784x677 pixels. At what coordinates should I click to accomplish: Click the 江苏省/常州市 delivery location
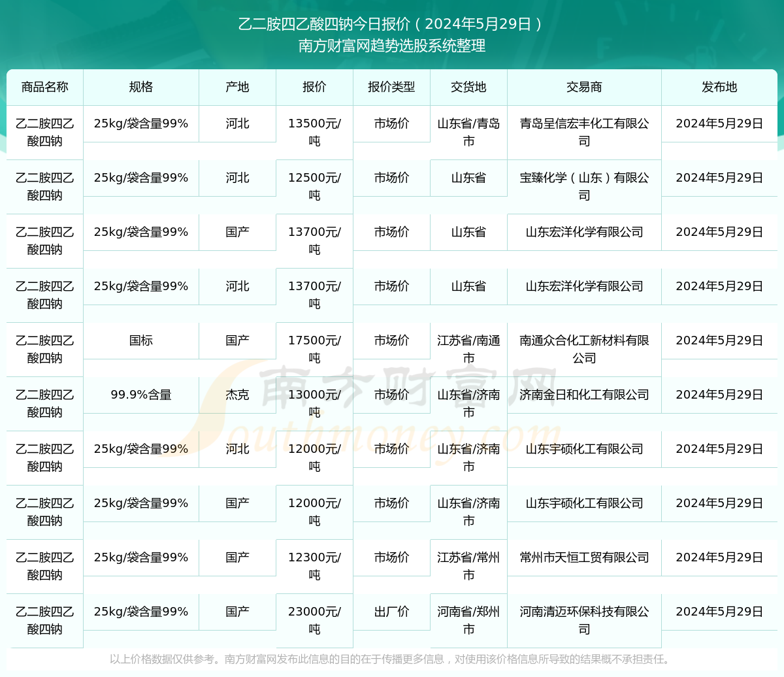pos(468,567)
